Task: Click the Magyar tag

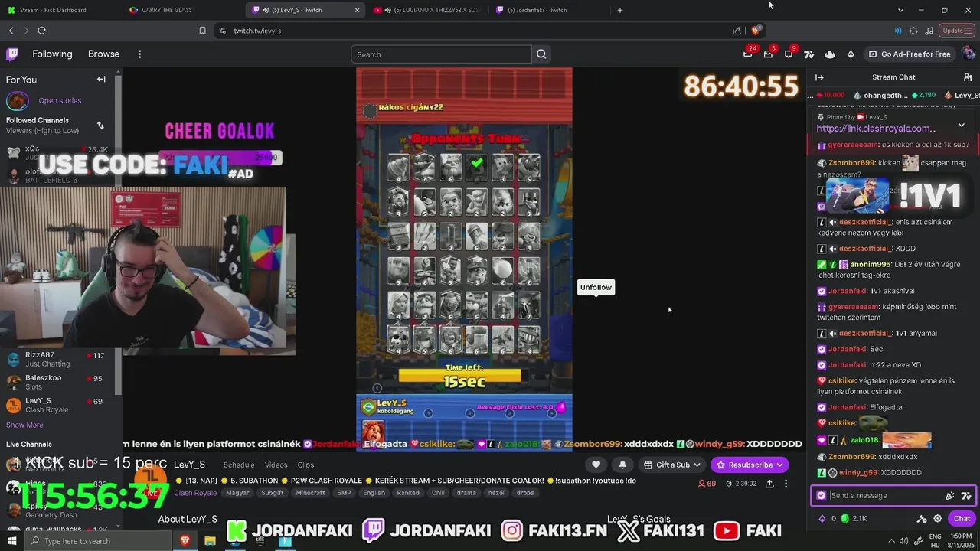Action: coord(237,493)
